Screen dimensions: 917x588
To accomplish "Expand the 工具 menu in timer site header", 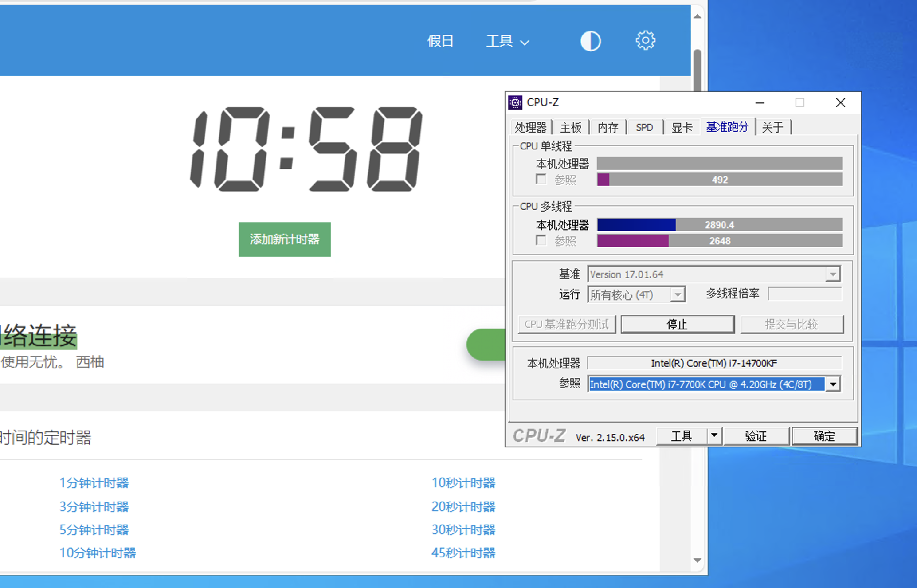I will [508, 41].
